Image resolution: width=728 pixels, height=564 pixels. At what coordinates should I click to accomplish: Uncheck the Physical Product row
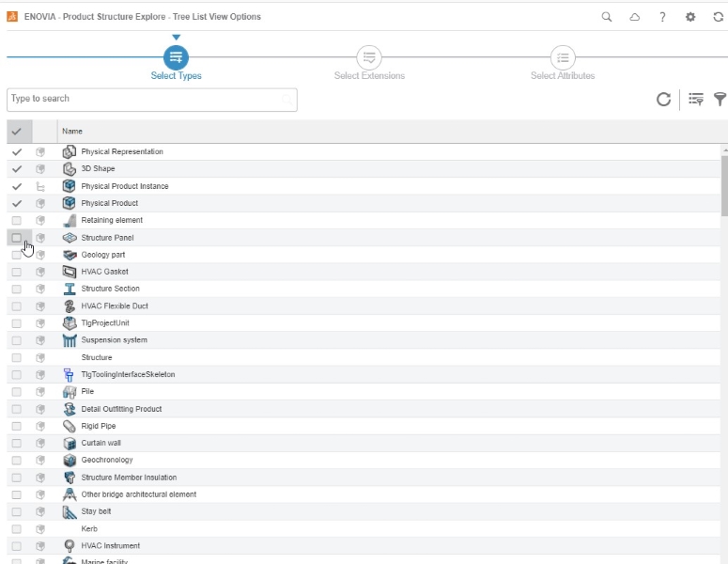click(x=17, y=203)
